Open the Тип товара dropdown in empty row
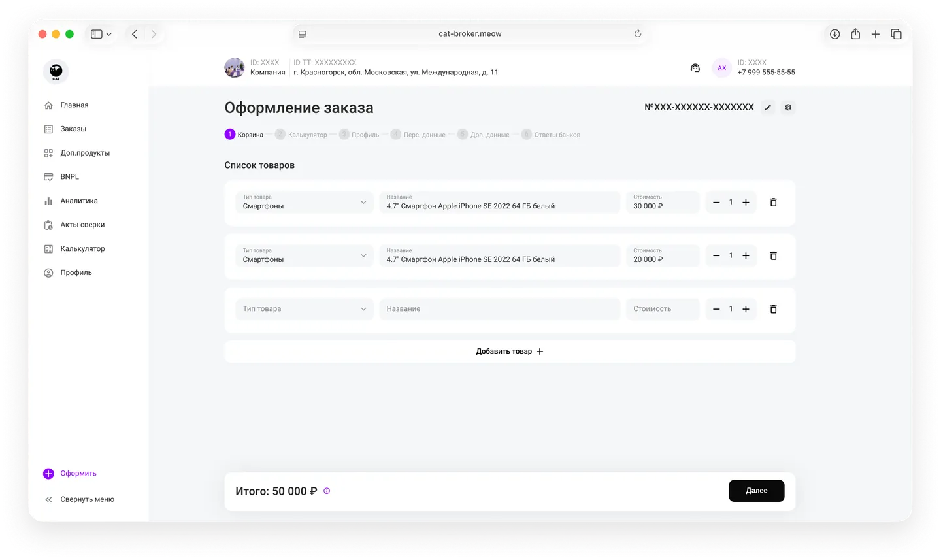Screen dimensions: 941x560 [304, 308]
